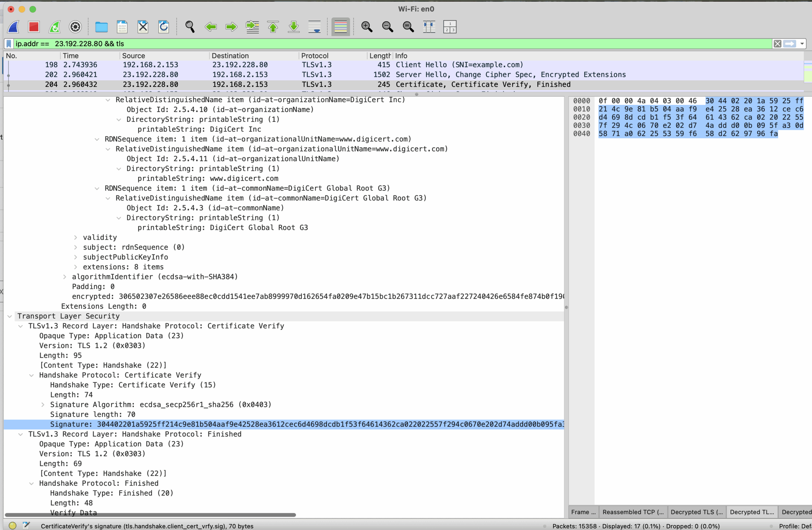Reload this capture file
Viewport: 812px width, 530px height.
click(x=164, y=27)
